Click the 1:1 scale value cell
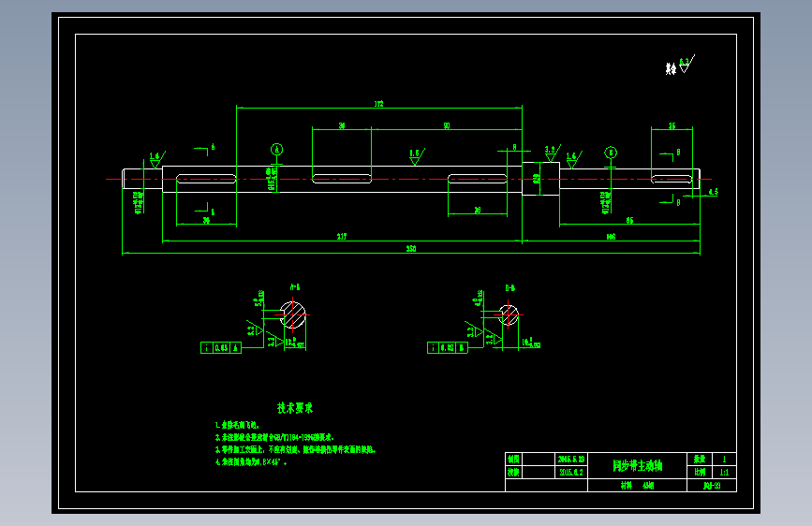812x526 pixels. point(724,472)
